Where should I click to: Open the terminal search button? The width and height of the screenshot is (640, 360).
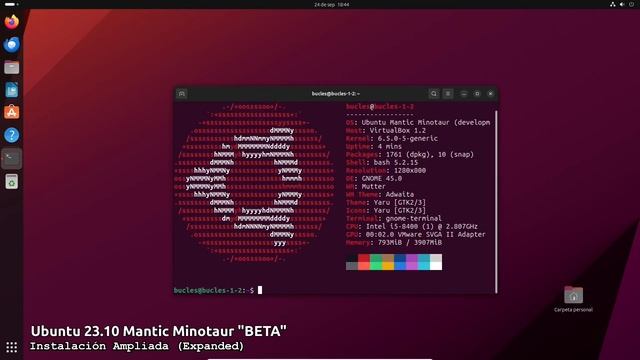click(433, 94)
